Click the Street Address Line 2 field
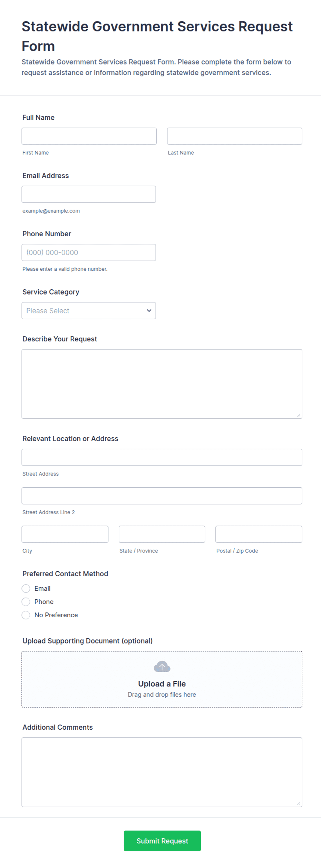 [162, 496]
